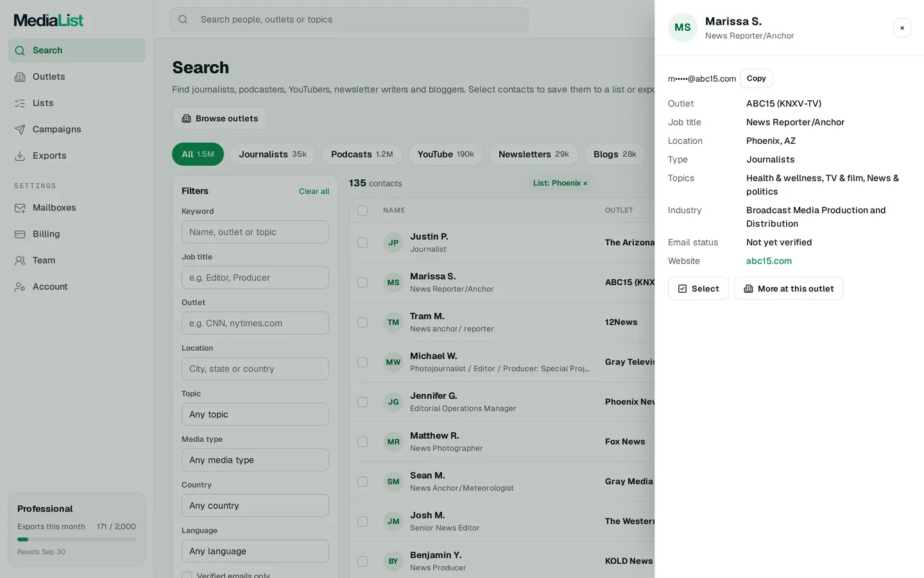Click More at this outlet button
Image resolution: width=924 pixels, height=578 pixels.
pyautogui.click(x=789, y=288)
